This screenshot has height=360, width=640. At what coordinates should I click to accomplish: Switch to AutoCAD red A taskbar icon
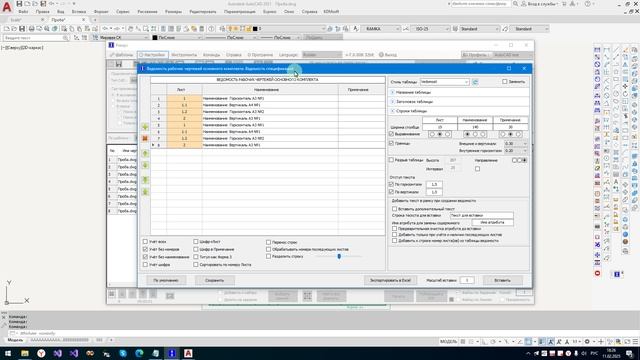tap(188, 353)
